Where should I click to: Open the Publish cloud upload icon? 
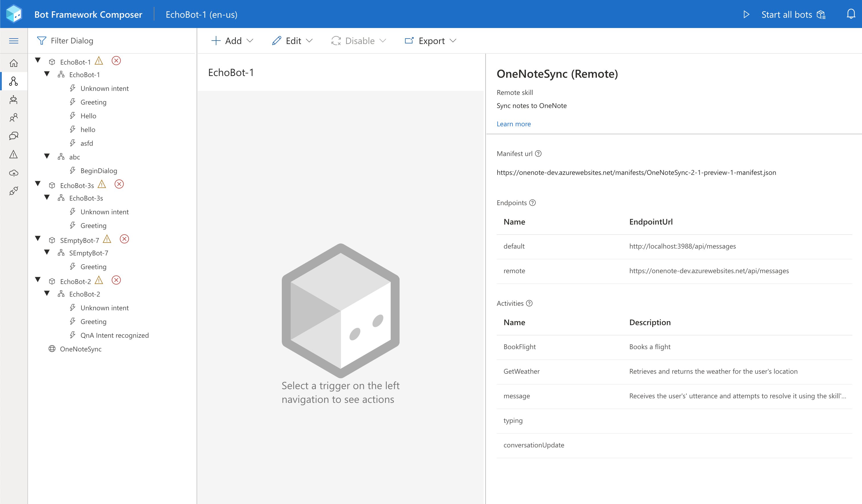[14, 173]
